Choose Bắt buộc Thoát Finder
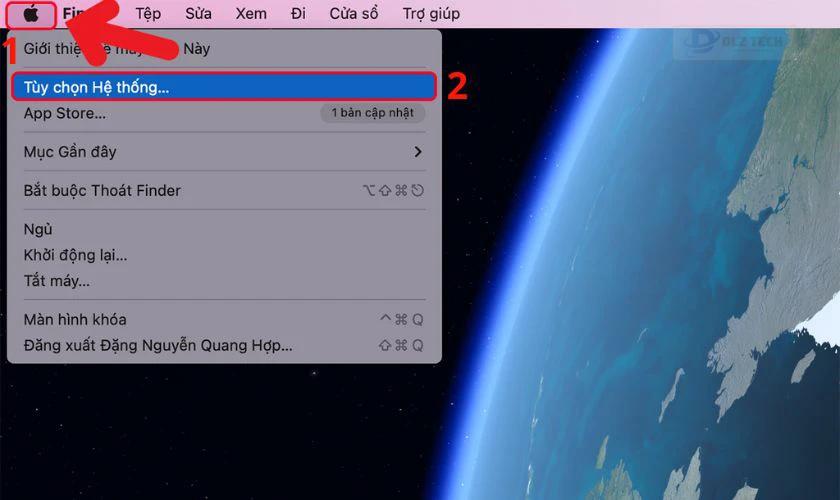This screenshot has width=840, height=500. pos(224,190)
